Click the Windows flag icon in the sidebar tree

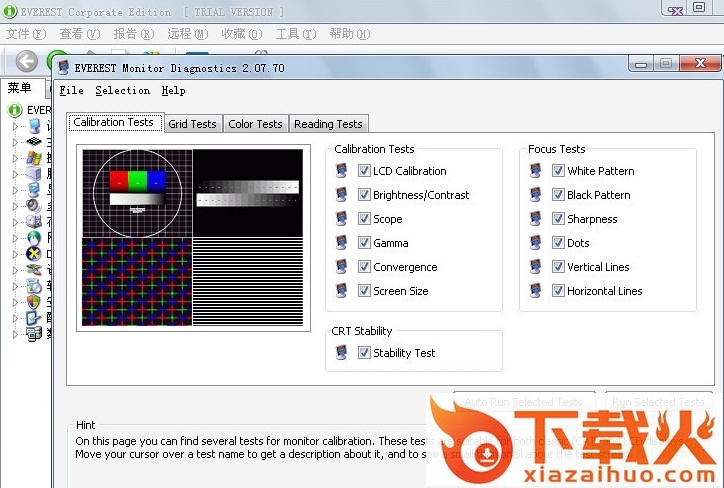[x=34, y=158]
